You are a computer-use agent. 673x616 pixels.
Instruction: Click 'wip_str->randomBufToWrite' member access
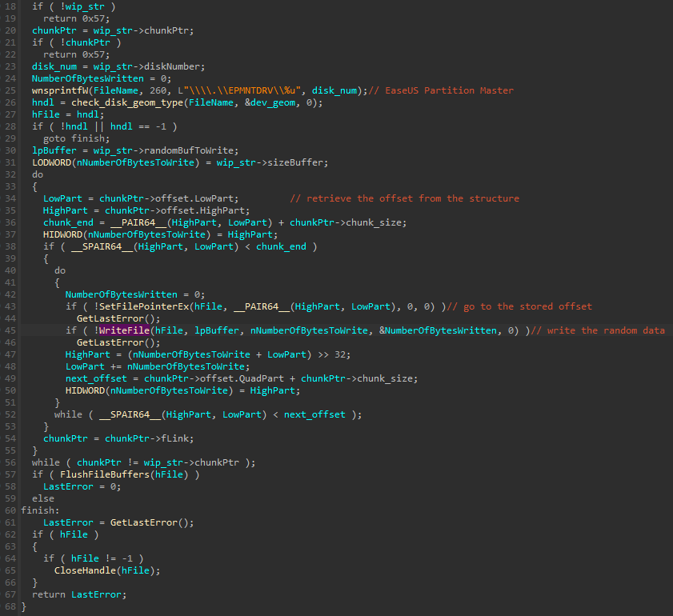tap(163, 150)
